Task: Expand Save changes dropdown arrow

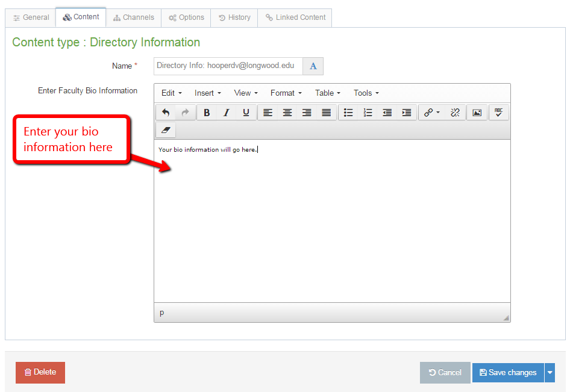Action: (x=550, y=372)
